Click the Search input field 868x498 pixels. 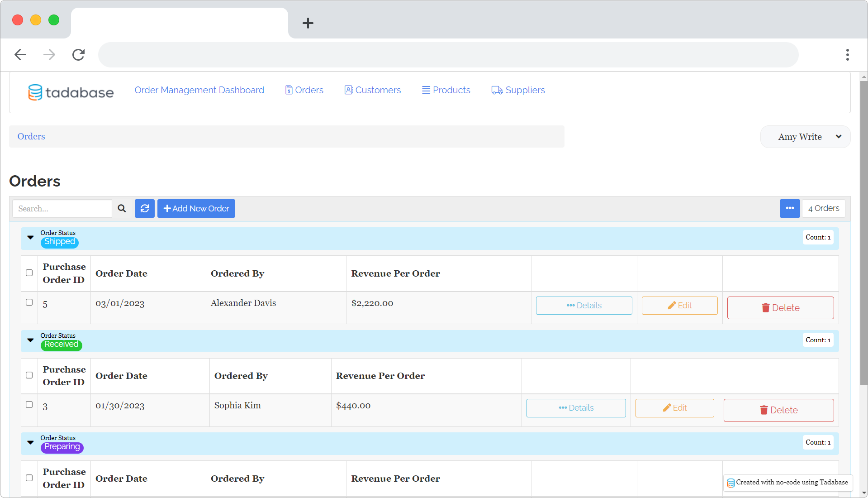[x=62, y=208]
